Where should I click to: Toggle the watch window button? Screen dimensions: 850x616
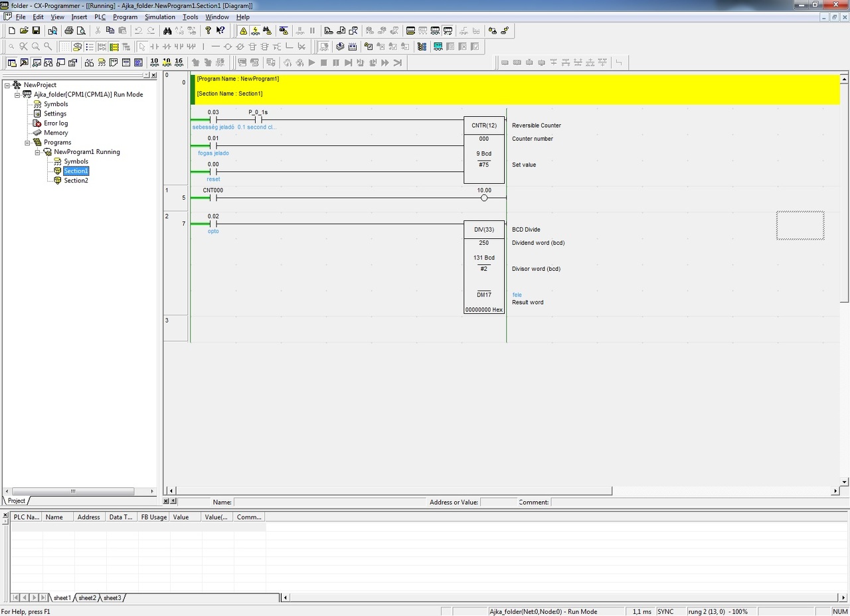37,62
